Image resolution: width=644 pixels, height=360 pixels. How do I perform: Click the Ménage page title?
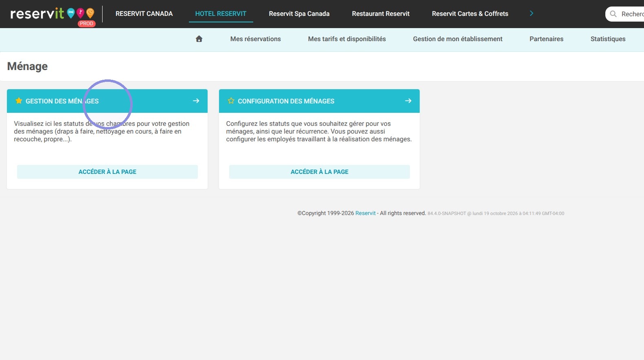(x=27, y=66)
